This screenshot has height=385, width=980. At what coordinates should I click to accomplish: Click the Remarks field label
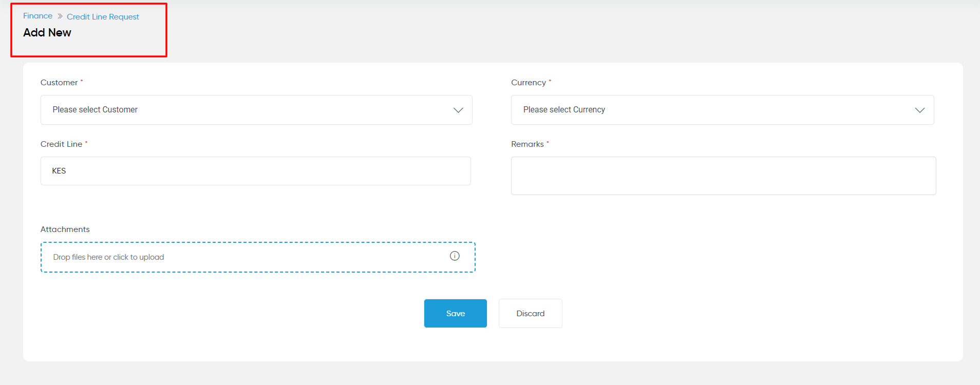(527, 144)
